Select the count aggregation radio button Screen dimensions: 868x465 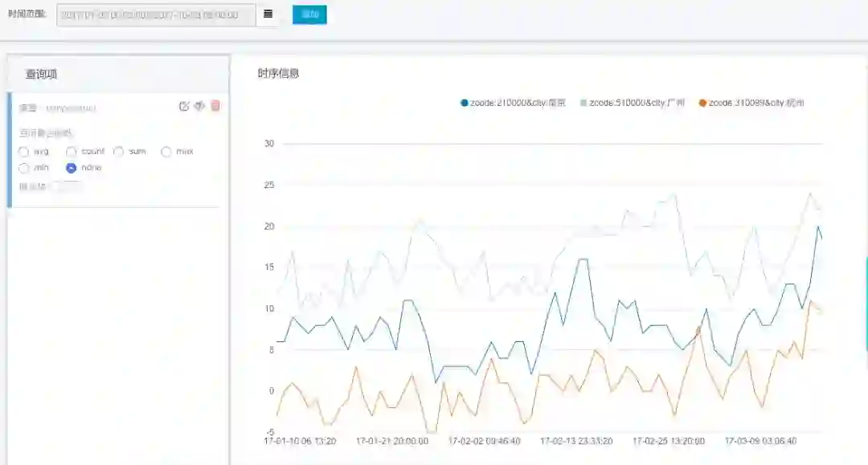coord(71,152)
